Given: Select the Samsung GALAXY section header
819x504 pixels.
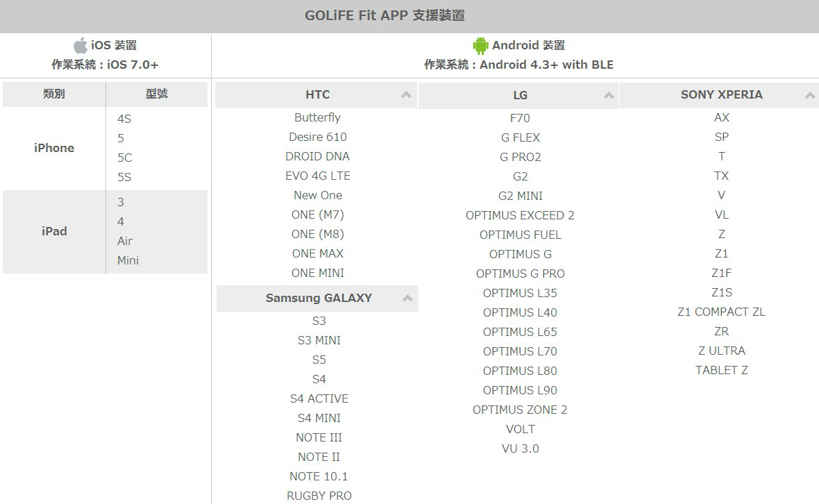Looking at the screenshot, I should point(318,299).
